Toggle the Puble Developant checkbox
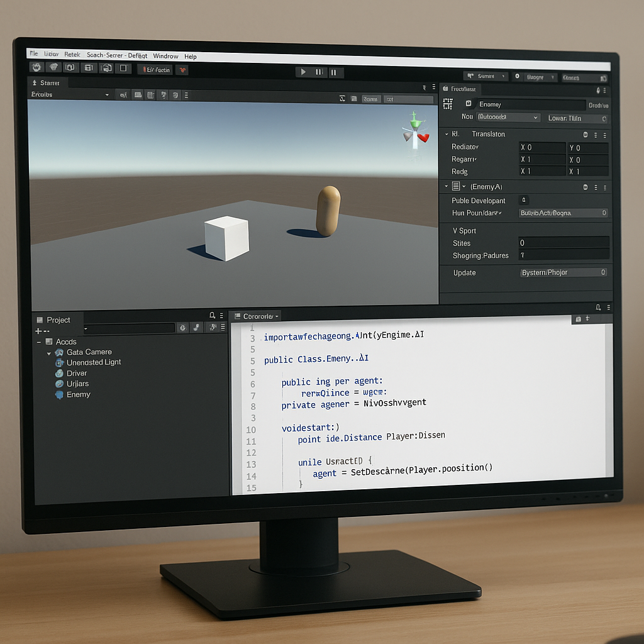 pos(523,200)
